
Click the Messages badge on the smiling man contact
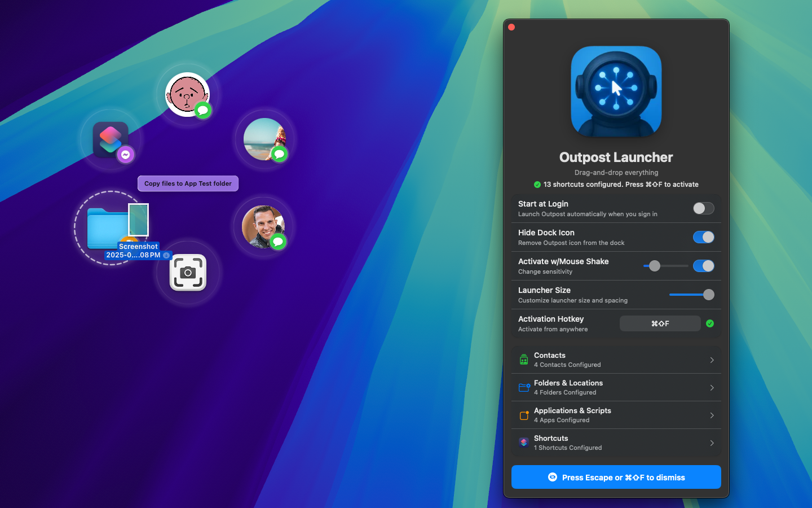pyautogui.click(x=278, y=242)
